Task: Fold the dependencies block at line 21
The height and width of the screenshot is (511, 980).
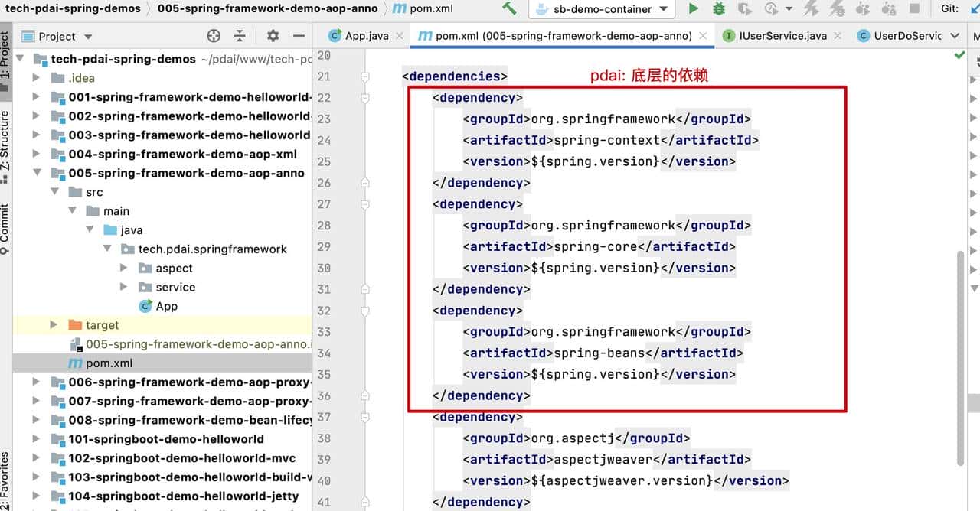Action: 365,76
